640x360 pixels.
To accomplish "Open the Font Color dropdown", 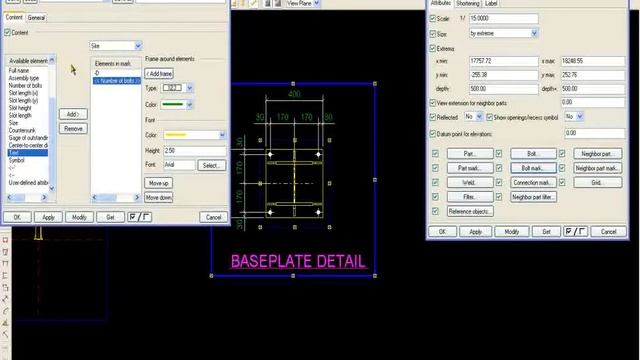I will point(222,135).
